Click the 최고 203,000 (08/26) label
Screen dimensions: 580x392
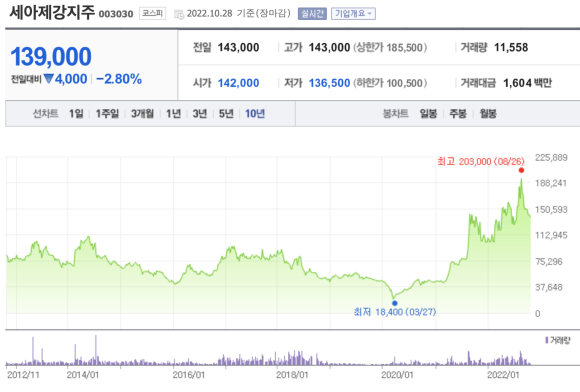pyautogui.click(x=481, y=162)
